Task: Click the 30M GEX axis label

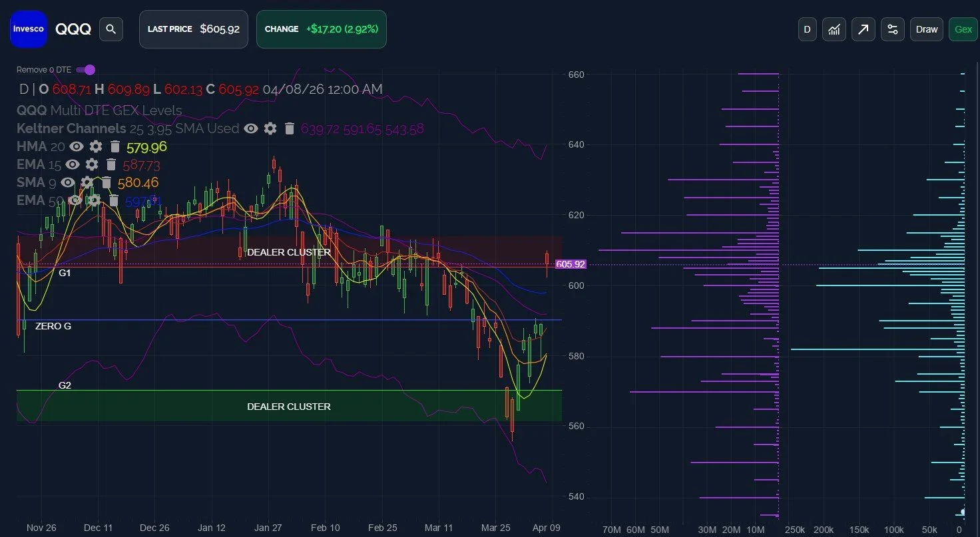Action: (707, 530)
